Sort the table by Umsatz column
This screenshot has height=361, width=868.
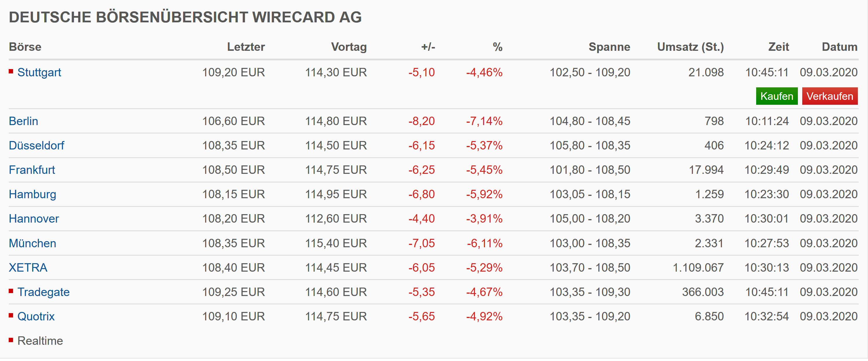coord(690,47)
